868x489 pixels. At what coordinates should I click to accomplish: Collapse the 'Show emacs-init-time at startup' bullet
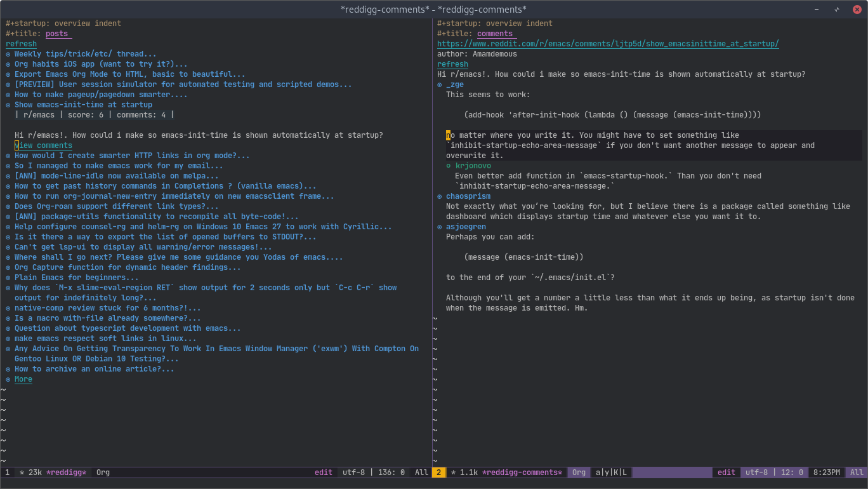click(8, 105)
